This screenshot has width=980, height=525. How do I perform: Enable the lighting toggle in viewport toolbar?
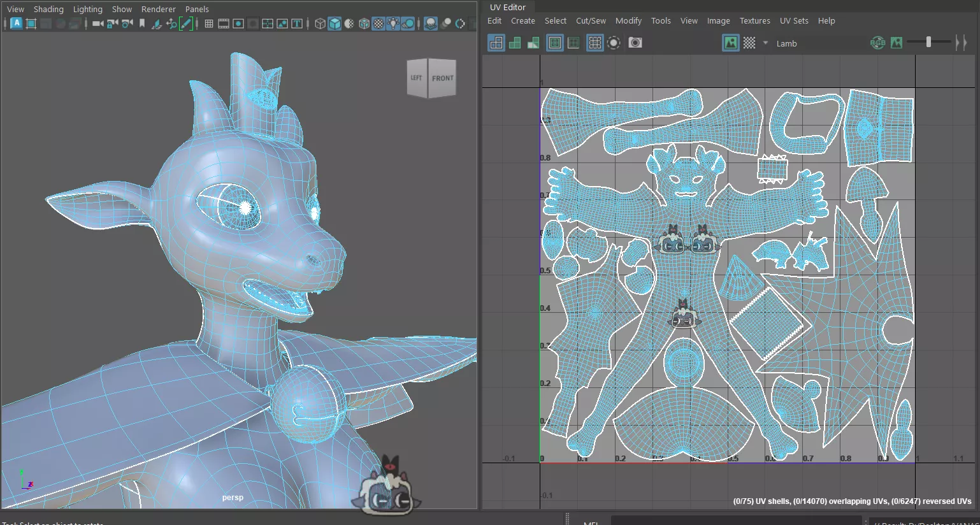(x=393, y=24)
